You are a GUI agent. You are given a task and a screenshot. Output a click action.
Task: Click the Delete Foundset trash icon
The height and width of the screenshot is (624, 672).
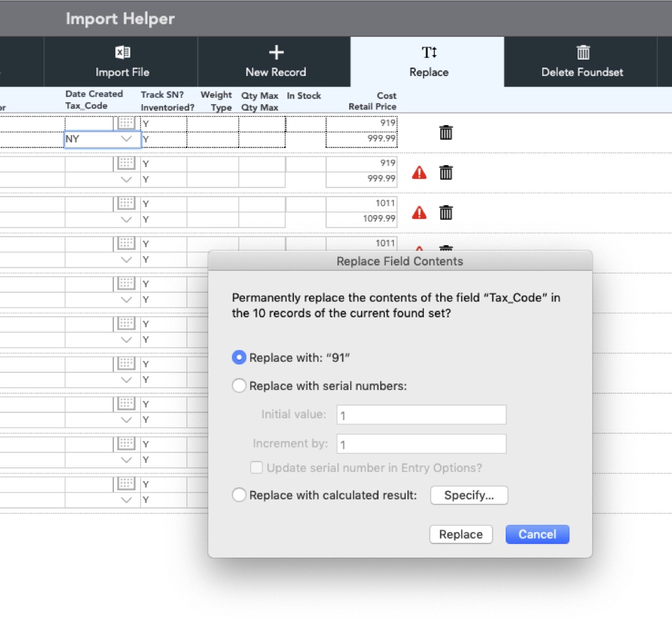pos(583,52)
